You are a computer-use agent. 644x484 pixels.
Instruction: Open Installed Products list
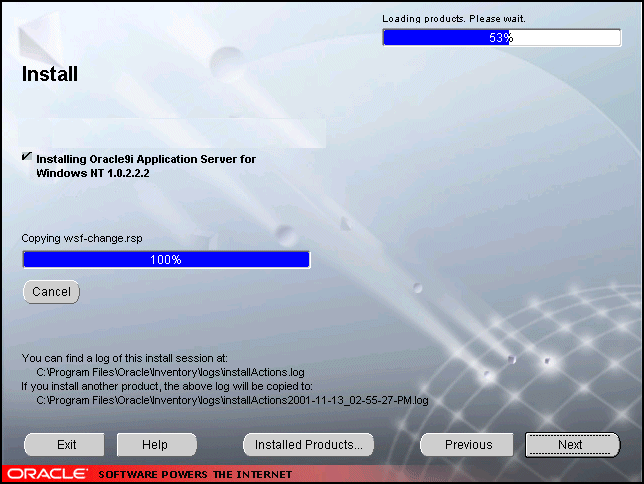click(x=308, y=445)
